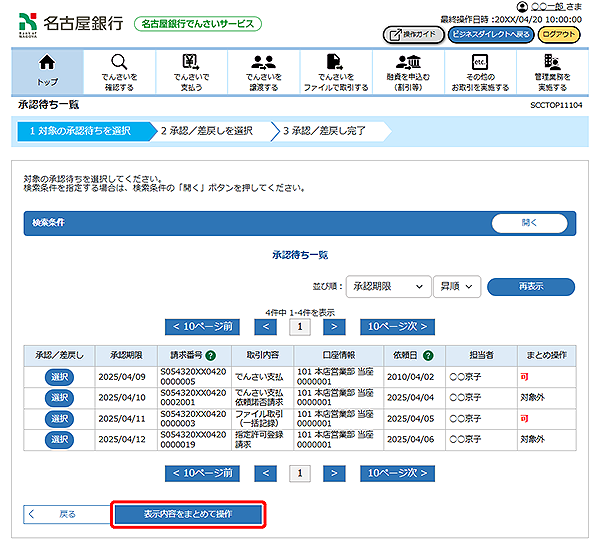The width and height of the screenshot is (600, 544).
Task: Click ビジネスダイレクトへ戻る button
Action: pos(490,34)
